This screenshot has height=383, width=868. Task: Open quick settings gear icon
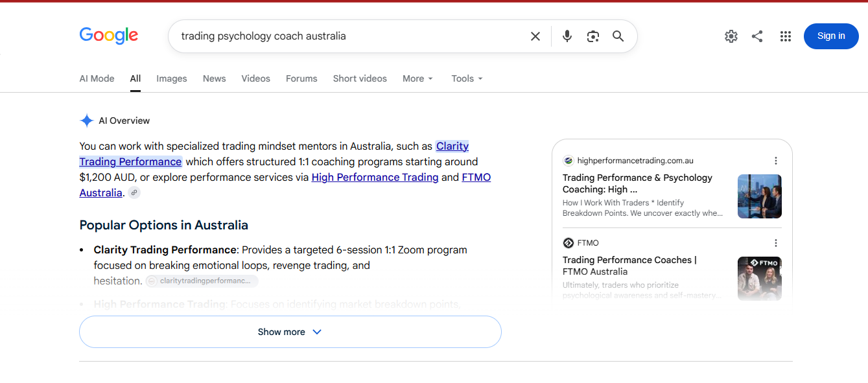pyautogui.click(x=731, y=36)
